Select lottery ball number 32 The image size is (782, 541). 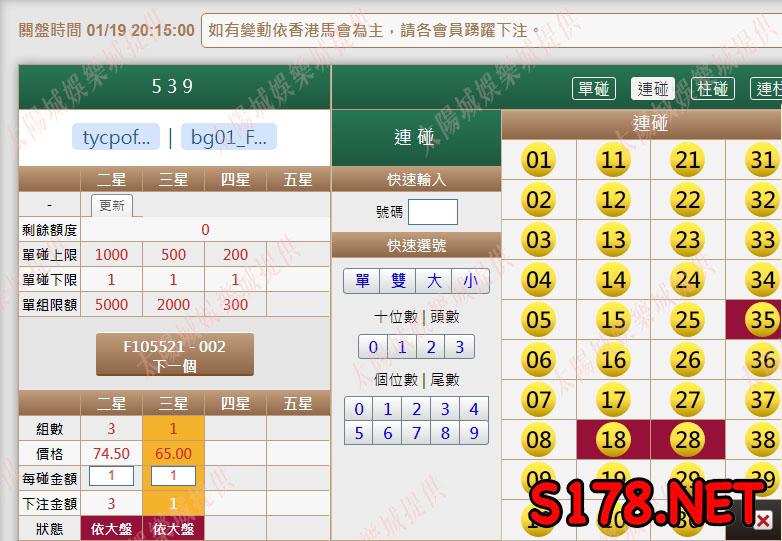coord(763,199)
